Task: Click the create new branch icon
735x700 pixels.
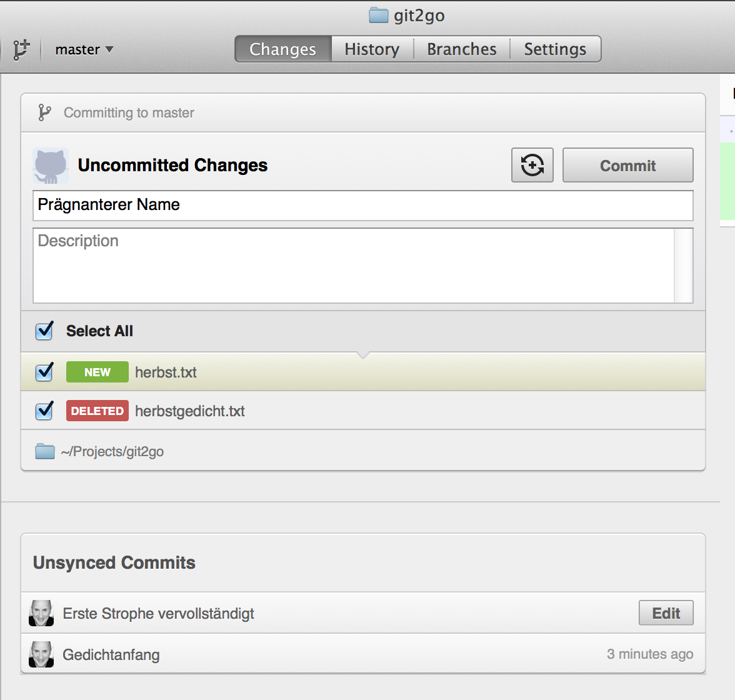Action: click(21, 49)
